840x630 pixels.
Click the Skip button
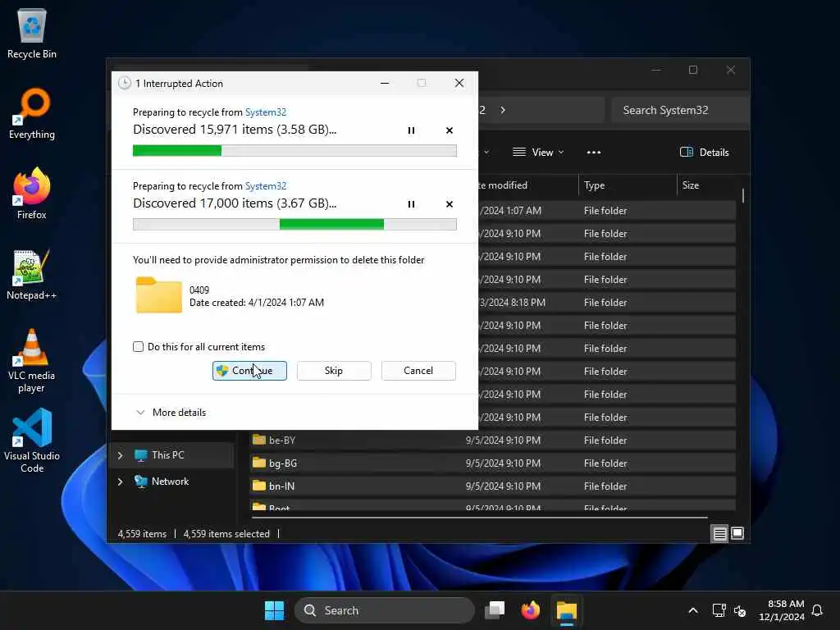pos(334,371)
